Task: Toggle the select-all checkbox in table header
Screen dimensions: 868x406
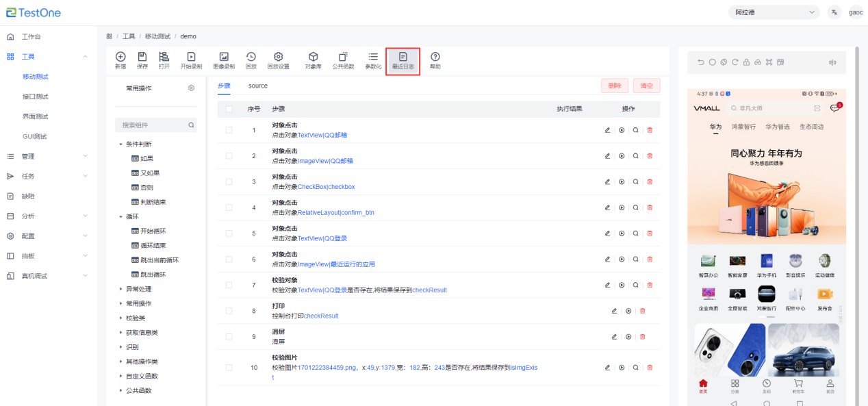Action: (x=229, y=109)
